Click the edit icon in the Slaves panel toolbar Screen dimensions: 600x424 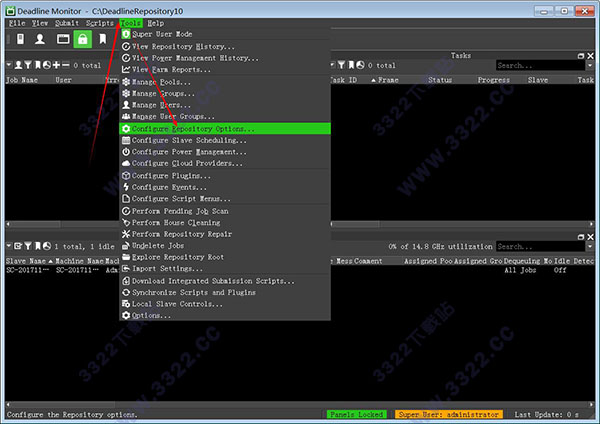[18, 246]
